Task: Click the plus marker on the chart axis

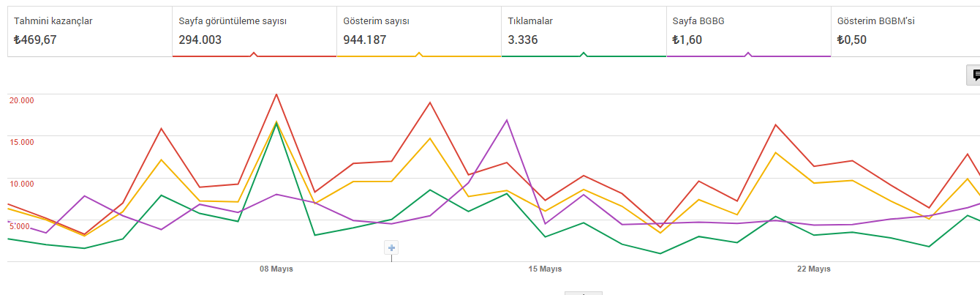Action: tap(392, 248)
